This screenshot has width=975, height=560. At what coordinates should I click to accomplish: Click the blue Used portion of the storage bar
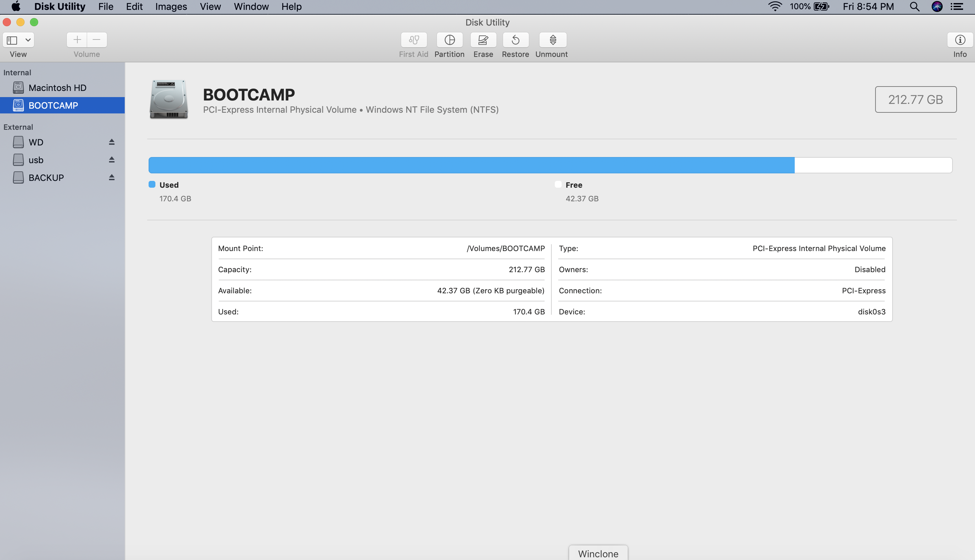click(x=462, y=165)
